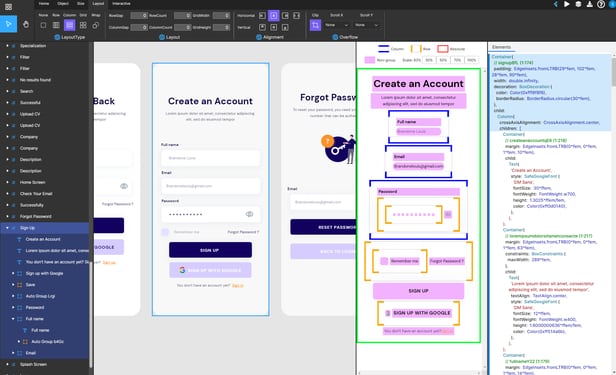The width and height of the screenshot is (616, 375).
Task: Click the Overflow section info icon
Action: (335, 37)
